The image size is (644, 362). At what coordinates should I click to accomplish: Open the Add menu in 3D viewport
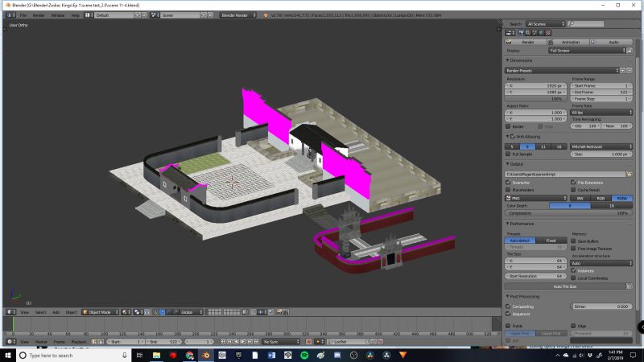(56, 312)
